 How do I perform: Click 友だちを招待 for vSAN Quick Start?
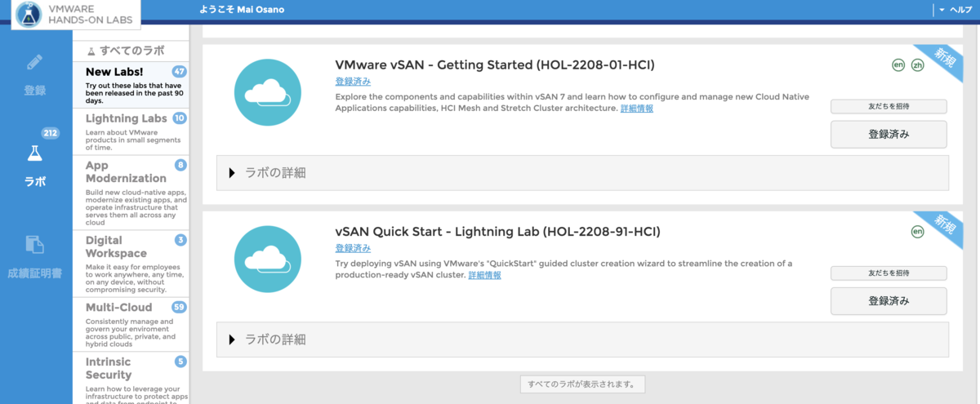click(889, 273)
